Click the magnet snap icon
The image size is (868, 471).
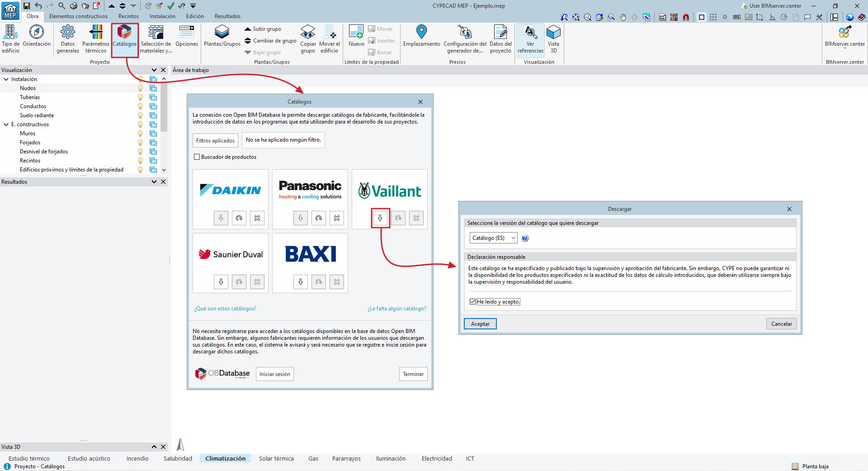coord(686,17)
